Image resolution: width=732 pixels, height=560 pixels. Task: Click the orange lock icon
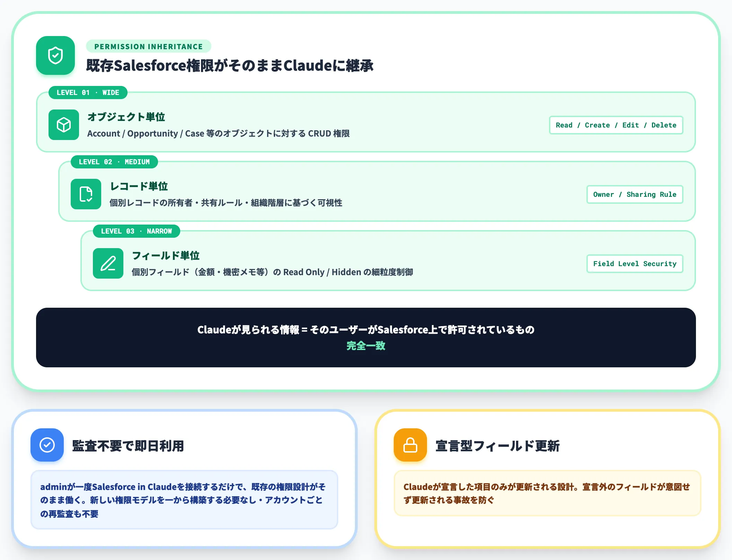(410, 445)
